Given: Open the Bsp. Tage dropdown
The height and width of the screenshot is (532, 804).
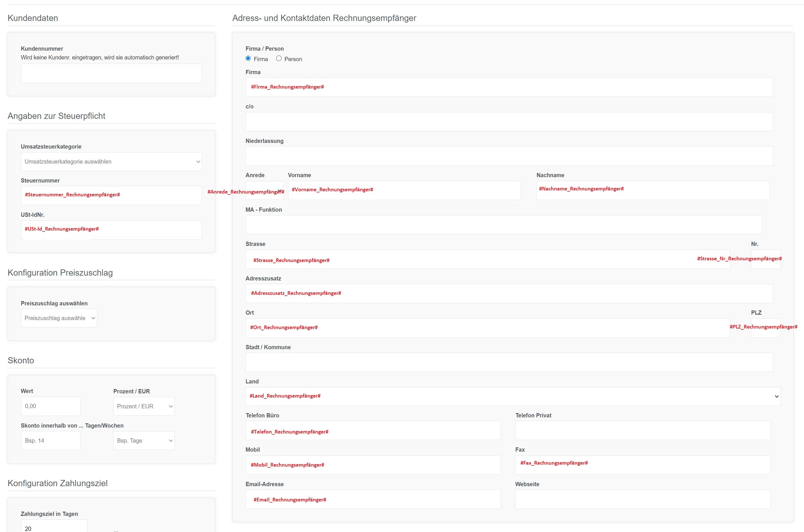Looking at the screenshot, I should point(144,440).
